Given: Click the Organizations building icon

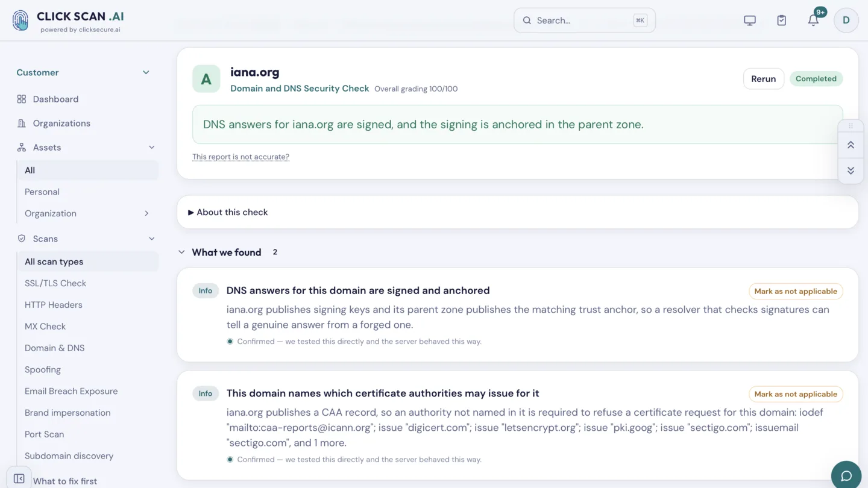Looking at the screenshot, I should tap(22, 124).
